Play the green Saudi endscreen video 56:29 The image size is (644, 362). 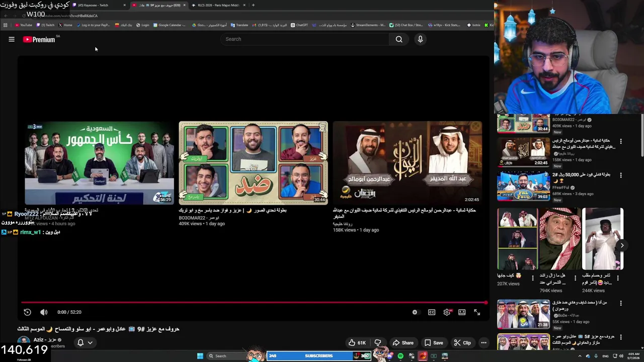[x=99, y=163]
